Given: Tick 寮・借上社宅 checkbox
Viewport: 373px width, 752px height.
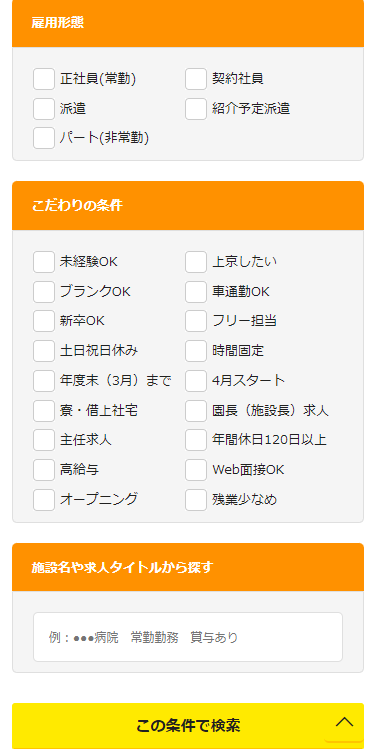Looking at the screenshot, I should (x=44, y=411).
